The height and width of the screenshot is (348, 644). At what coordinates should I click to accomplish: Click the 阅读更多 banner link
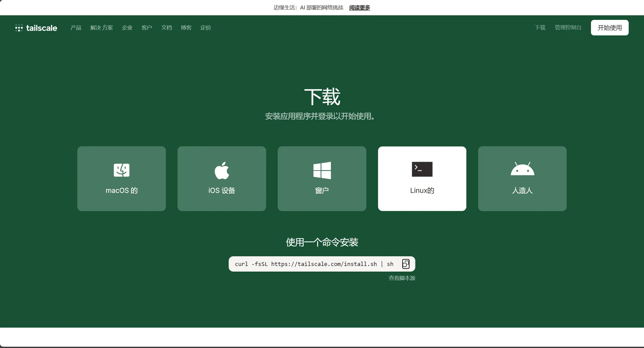click(x=359, y=8)
